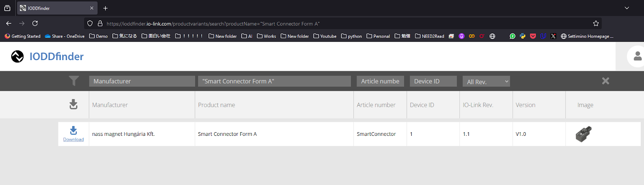644x185 pixels.
Task: Open the red circle bookmark icon
Action: (x=482, y=36)
